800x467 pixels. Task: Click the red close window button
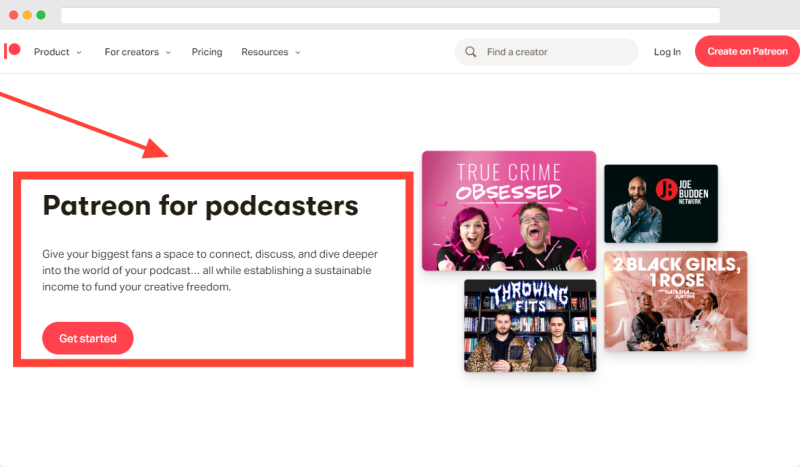(14, 15)
